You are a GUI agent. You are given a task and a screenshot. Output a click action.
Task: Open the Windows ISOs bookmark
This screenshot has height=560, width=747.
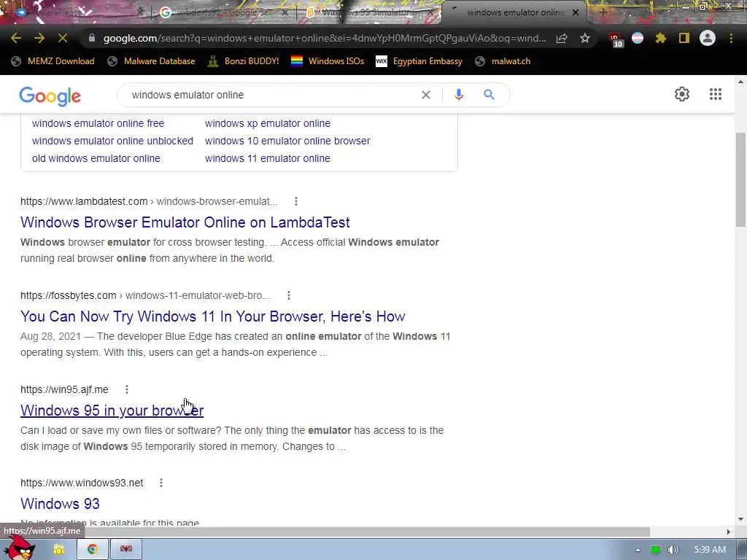coord(328,61)
